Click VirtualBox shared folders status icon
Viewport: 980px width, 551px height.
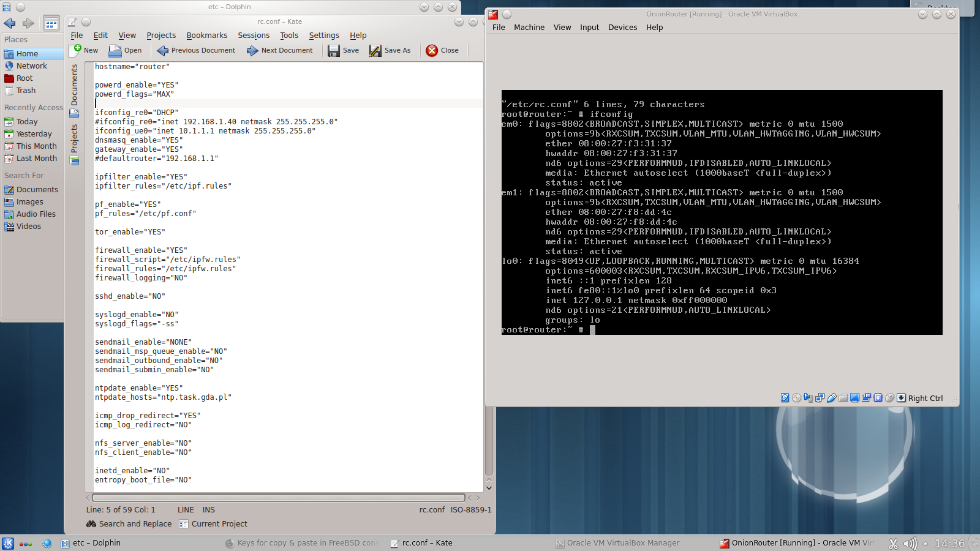pyautogui.click(x=843, y=398)
